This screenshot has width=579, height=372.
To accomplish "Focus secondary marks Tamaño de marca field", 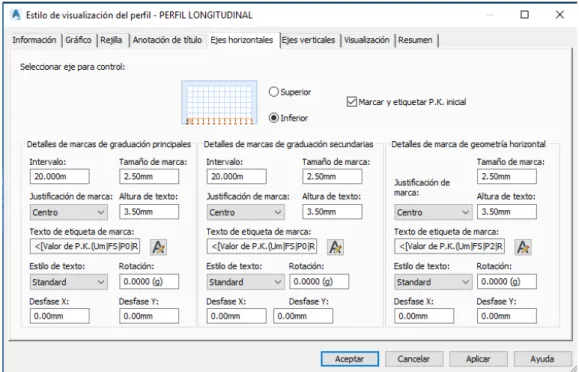I will point(332,176).
